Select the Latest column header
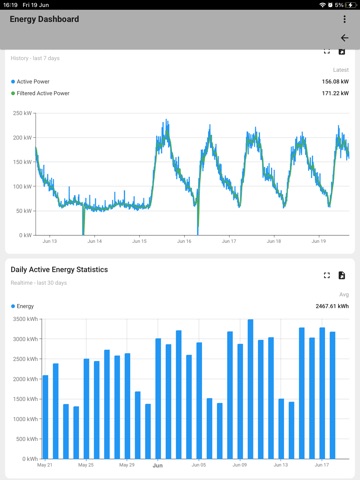The height and width of the screenshot is (480, 360). [x=341, y=70]
